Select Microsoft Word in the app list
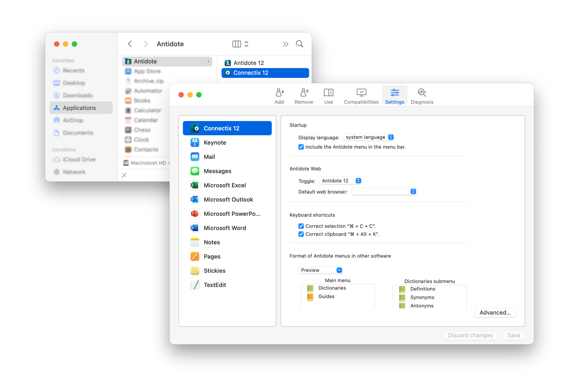 pos(224,228)
